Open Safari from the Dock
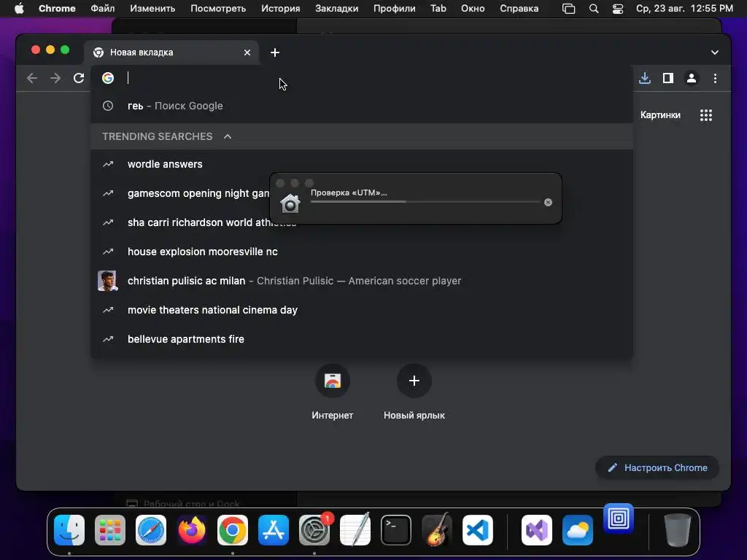Image resolution: width=747 pixels, height=560 pixels. click(x=151, y=530)
